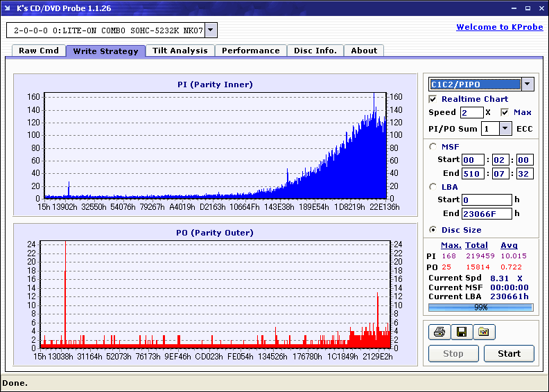This screenshot has height=392, width=549.
Task: Expand the C1C2/PIPO test type dropdown
Action: 528,84
